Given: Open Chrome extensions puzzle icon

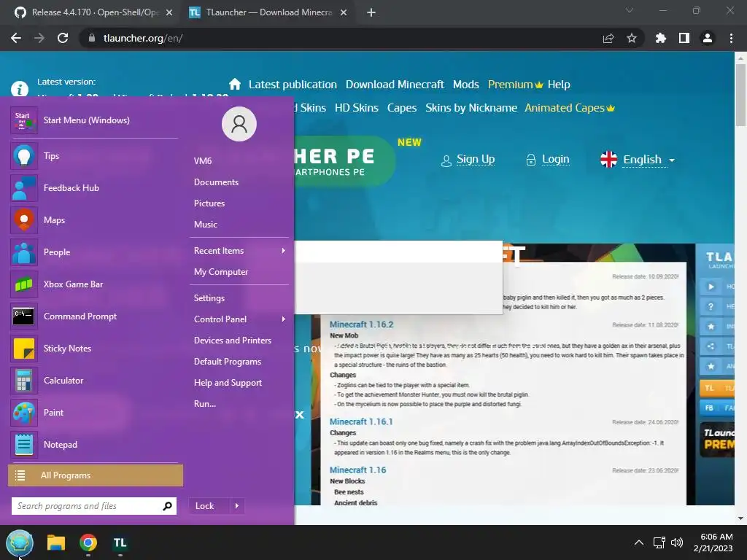Looking at the screenshot, I should click(660, 38).
